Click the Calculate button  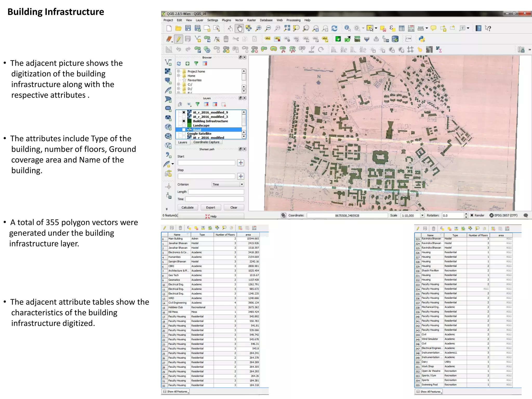(188, 207)
